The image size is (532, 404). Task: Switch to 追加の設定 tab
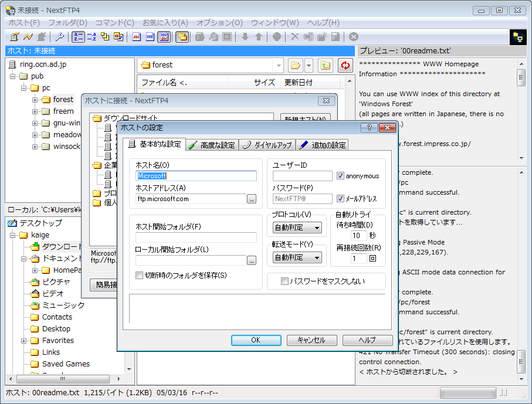(323, 145)
